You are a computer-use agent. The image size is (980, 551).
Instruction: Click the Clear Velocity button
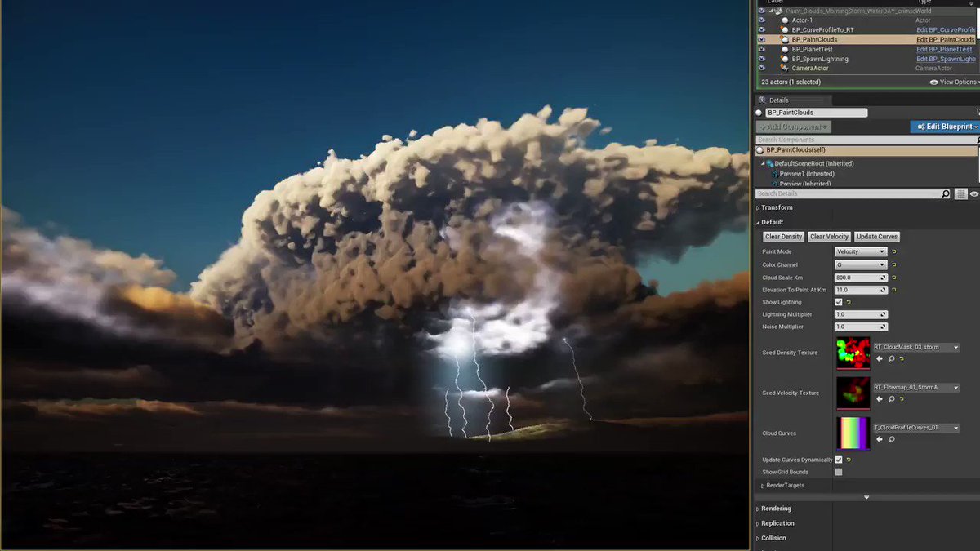(x=829, y=237)
